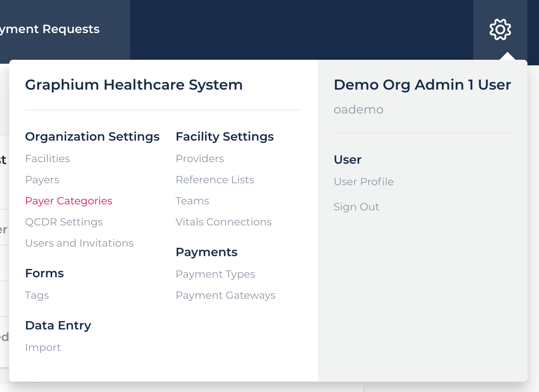View User Profile
This screenshot has width=539, height=392.
[364, 182]
